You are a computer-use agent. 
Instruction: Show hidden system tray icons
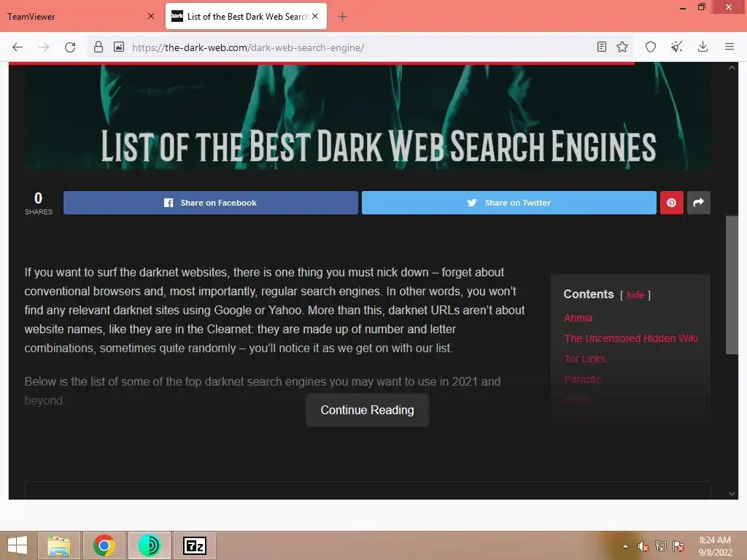(x=625, y=546)
